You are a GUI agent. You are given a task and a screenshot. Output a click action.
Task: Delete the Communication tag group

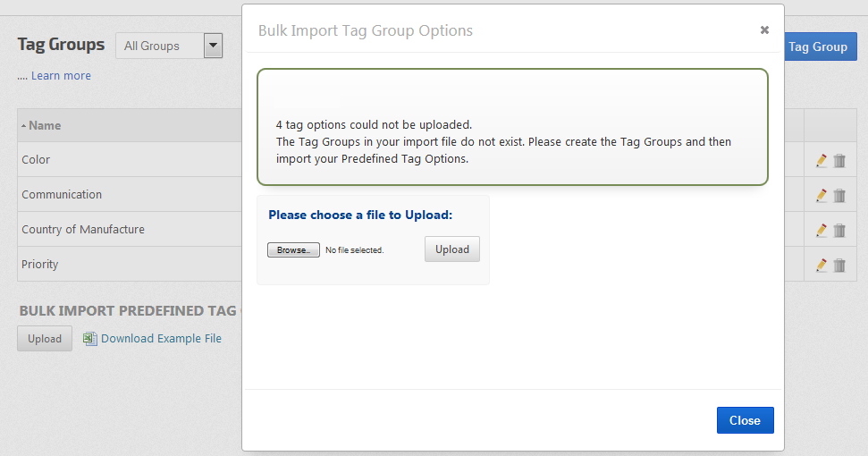tap(839, 196)
